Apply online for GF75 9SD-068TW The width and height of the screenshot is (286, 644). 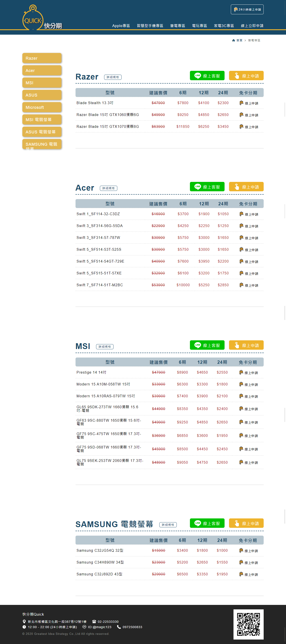tap(248, 449)
